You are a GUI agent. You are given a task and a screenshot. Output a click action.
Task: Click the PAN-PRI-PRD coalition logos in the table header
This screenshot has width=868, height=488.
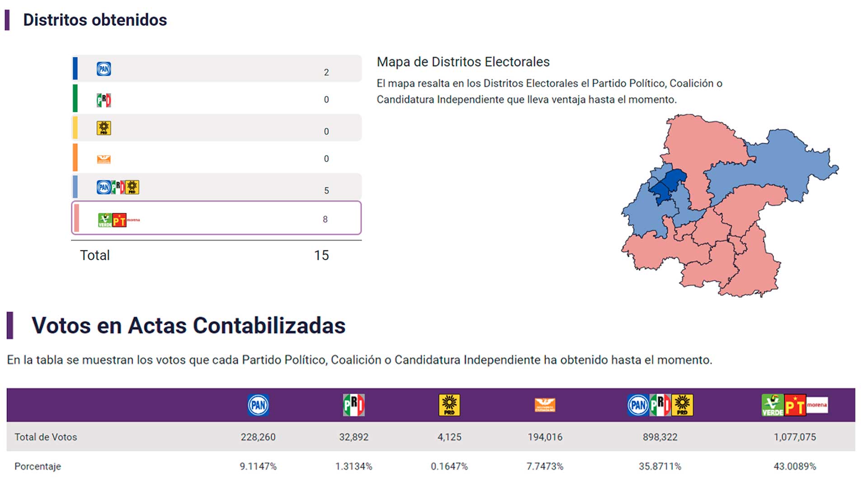point(660,405)
